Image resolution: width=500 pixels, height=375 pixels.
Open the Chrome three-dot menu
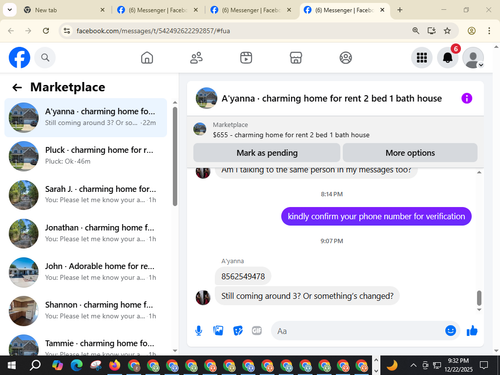tap(489, 31)
